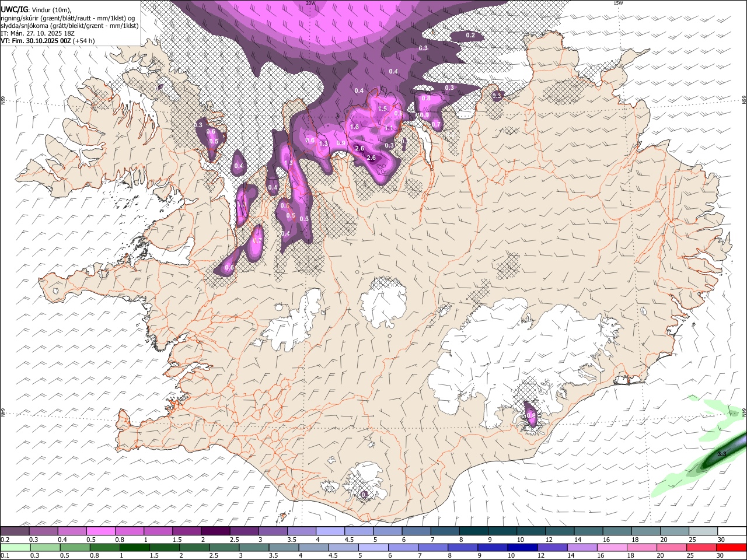
Task: Pick upper legend swatch labeled 0.8
Action: pos(130,531)
